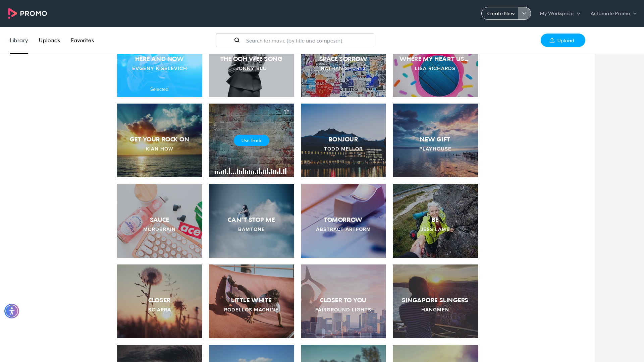Viewport: 644px width, 362px height.
Task: Select Get Your Rock On track
Action: pyautogui.click(x=160, y=140)
